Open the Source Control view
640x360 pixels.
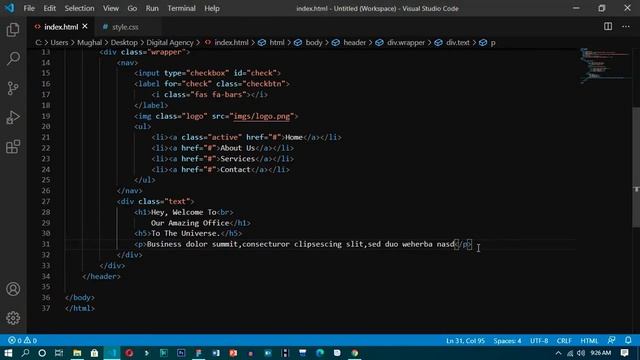[13, 88]
